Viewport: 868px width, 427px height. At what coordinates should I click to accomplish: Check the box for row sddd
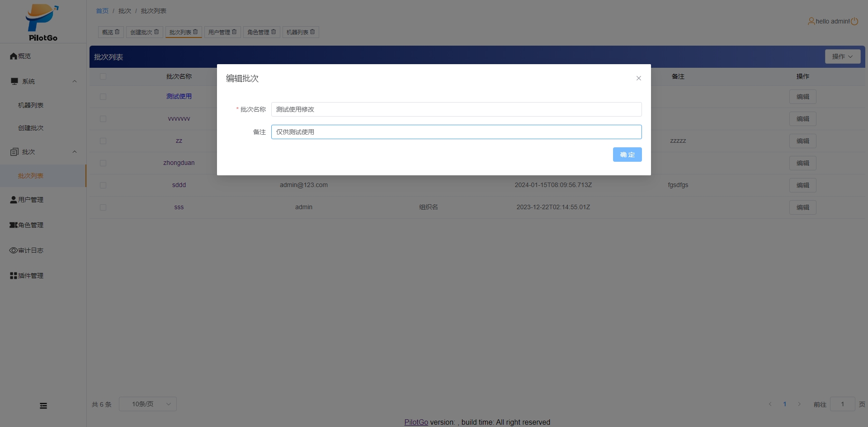(103, 185)
